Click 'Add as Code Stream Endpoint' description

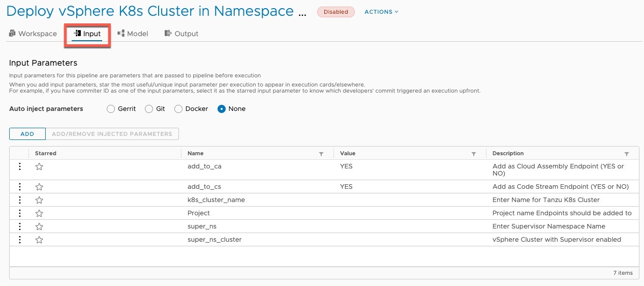(x=561, y=187)
